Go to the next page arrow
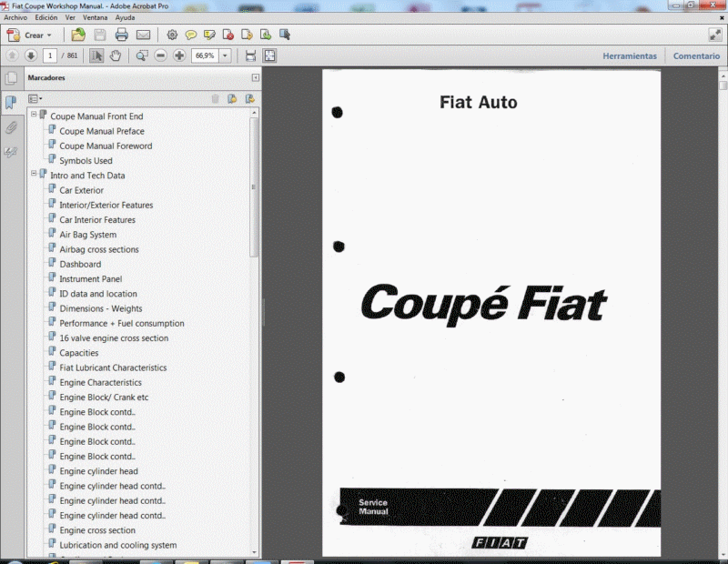This screenshot has height=564, width=728. pos(31,55)
